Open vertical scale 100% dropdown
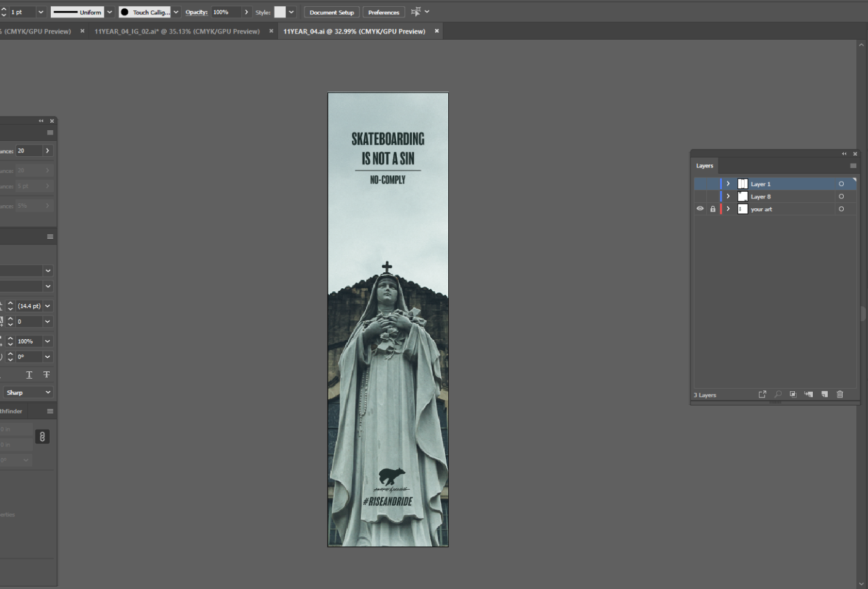The width and height of the screenshot is (868, 589). pyautogui.click(x=47, y=342)
